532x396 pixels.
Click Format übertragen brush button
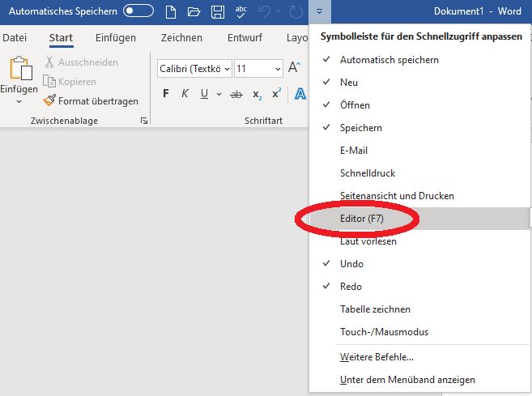click(91, 100)
